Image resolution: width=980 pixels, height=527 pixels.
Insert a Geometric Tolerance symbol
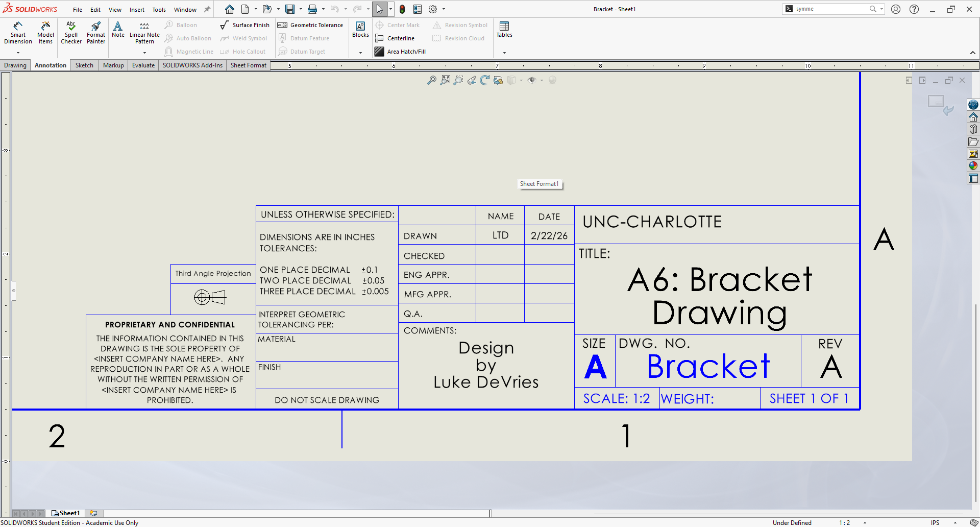pos(310,25)
